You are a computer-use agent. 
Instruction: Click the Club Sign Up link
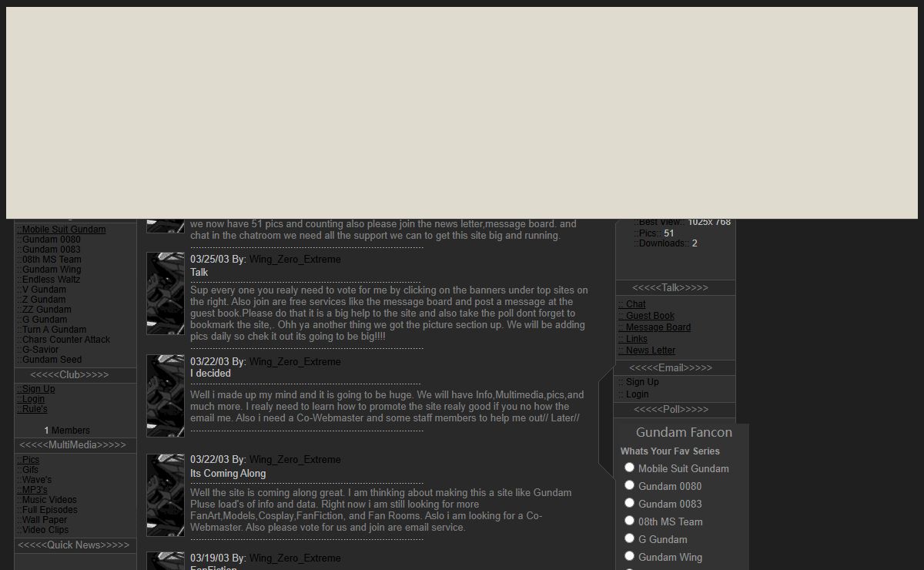coord(36,389)
